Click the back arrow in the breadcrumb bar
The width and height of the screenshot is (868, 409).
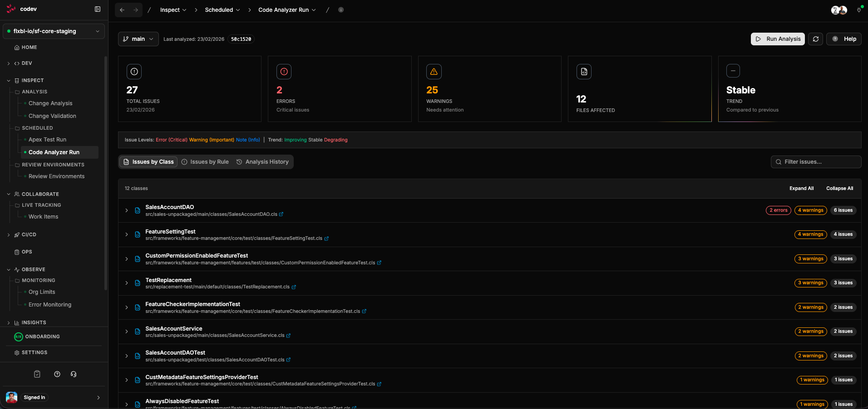122,10
